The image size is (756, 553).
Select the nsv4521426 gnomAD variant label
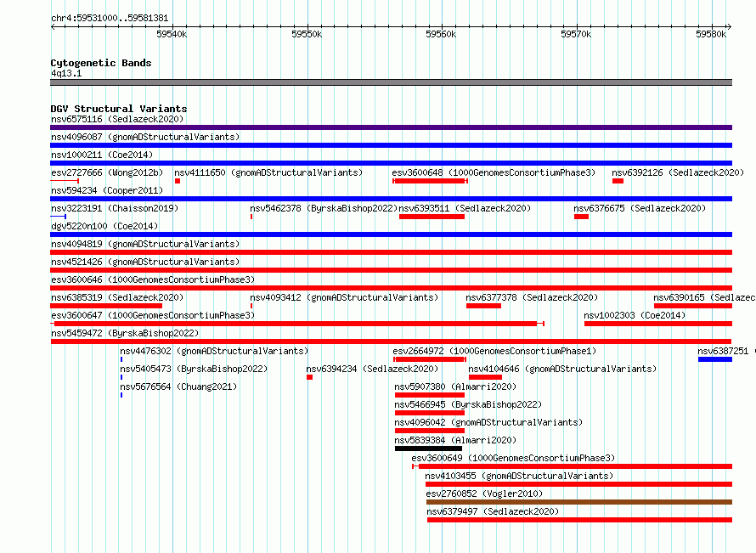145,262
